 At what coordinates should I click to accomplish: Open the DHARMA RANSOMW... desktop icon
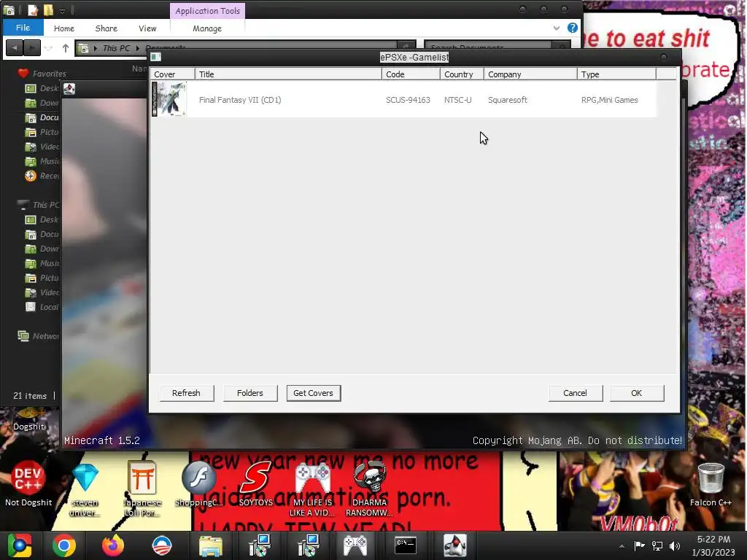click(369, 489)
